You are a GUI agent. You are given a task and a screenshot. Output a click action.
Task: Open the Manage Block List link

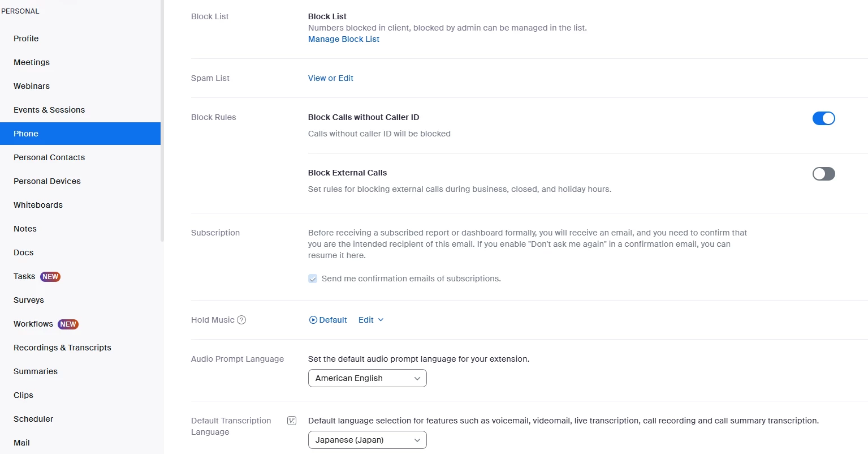coord(343,39)
